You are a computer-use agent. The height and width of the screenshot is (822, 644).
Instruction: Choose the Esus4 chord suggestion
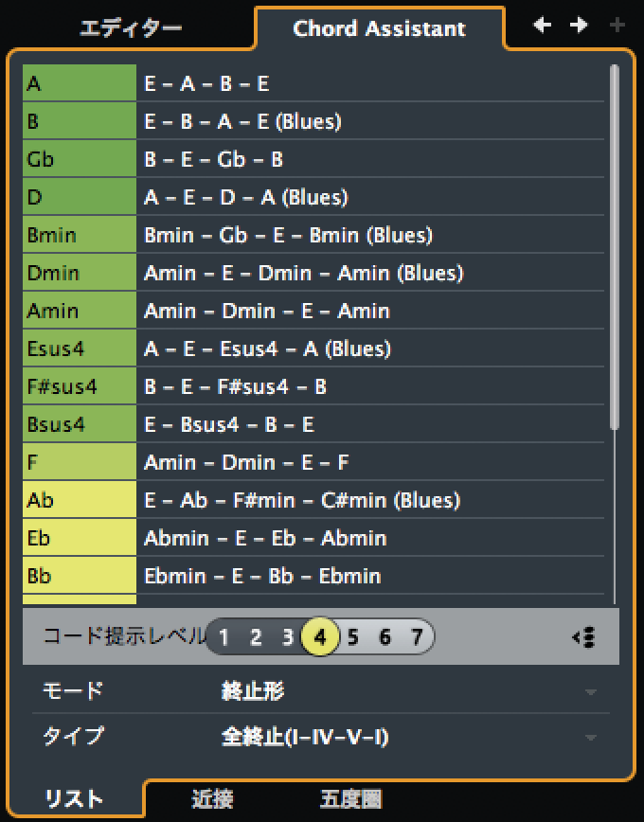pyautogui.click(x=80, y=348)
